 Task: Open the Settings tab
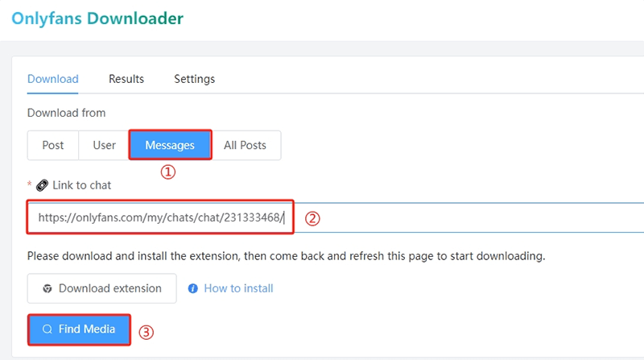point(194,79)
